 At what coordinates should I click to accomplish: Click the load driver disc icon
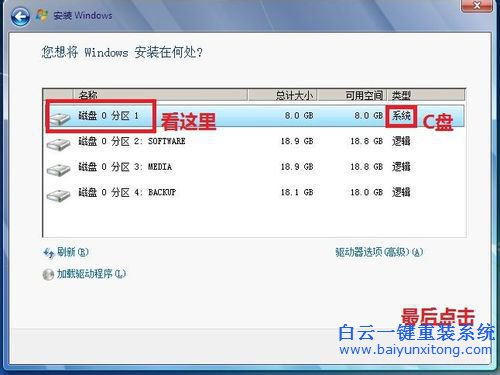tap(48, 275)
